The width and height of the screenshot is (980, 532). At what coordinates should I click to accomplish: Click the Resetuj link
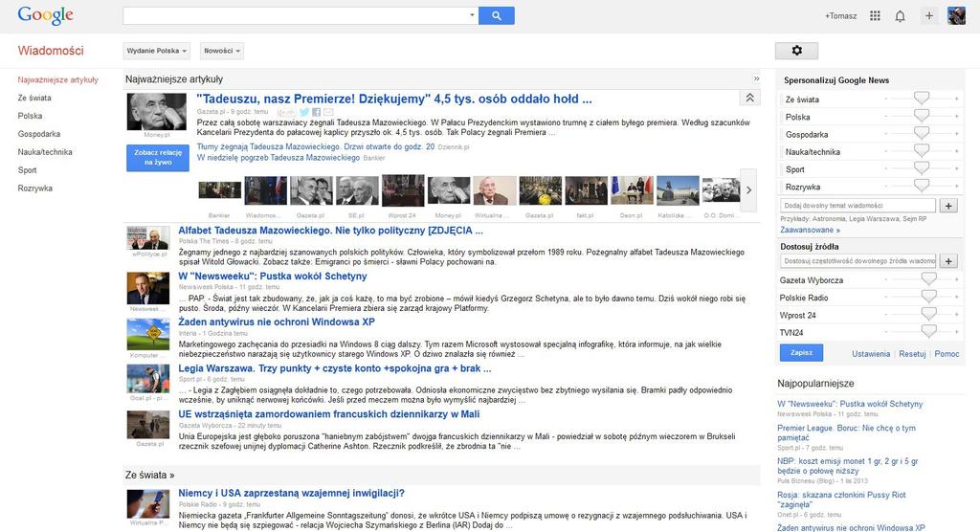912,354
